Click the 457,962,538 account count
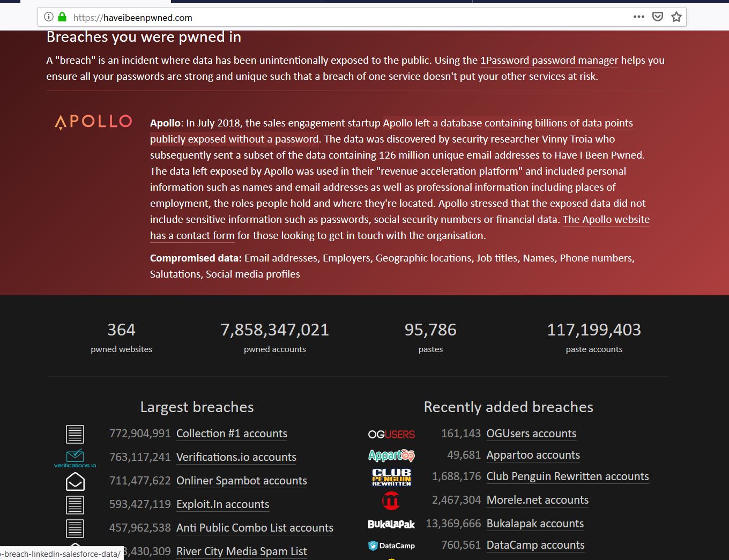729x560 pixels. tap(140, 528)
